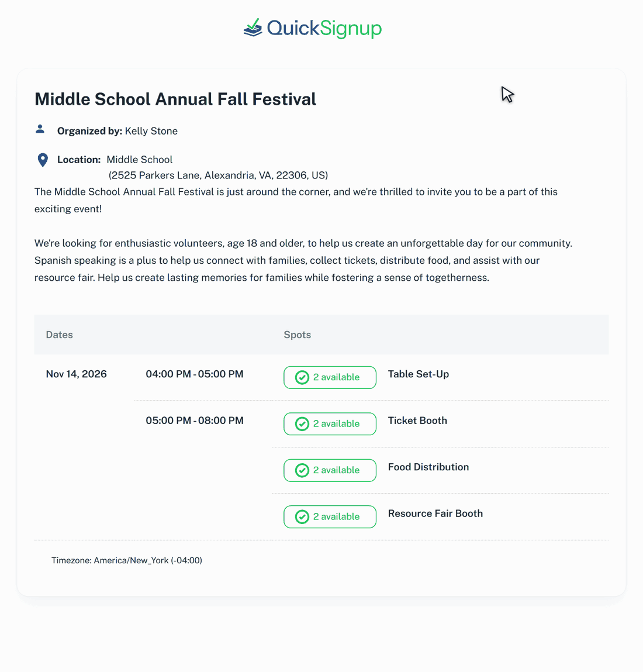Image resolution: width=643 pixels, height=672 pixels.
Task: Select 2 available for Resource Fair Booth
Action: click(x=330, y=517)
